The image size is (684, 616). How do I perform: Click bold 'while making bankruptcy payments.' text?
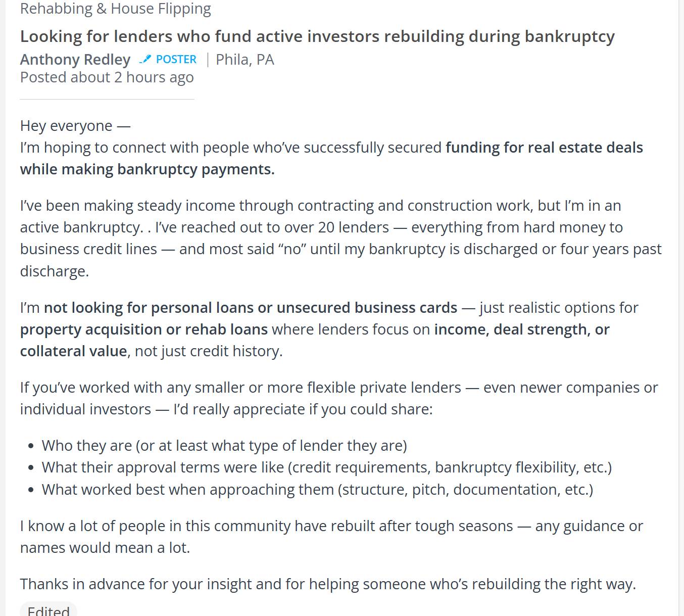pos(147,169)
